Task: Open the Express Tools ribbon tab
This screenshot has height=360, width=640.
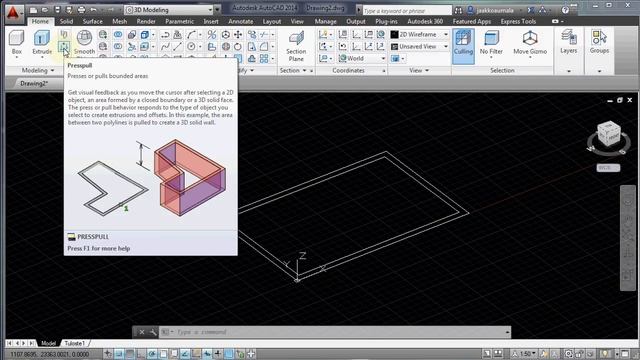Action: [x=518, y=22]
